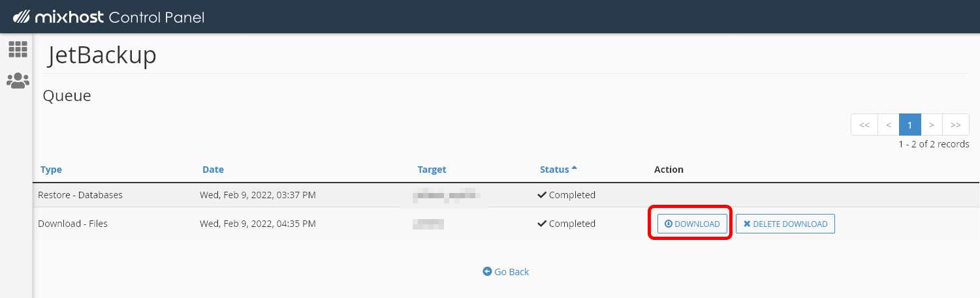Image resolution: width=980 pixels, height=298 pixels.
Task: Go to next page of records
Action: coord(932,125)
